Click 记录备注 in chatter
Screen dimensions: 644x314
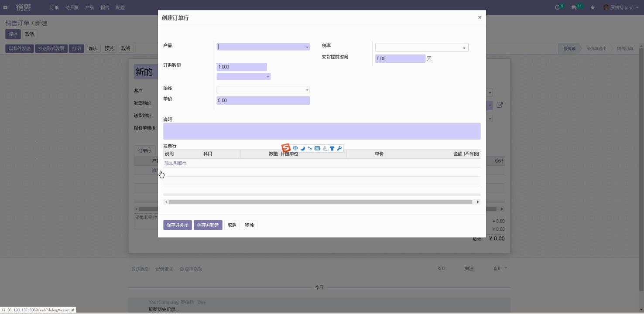point(164,269)
